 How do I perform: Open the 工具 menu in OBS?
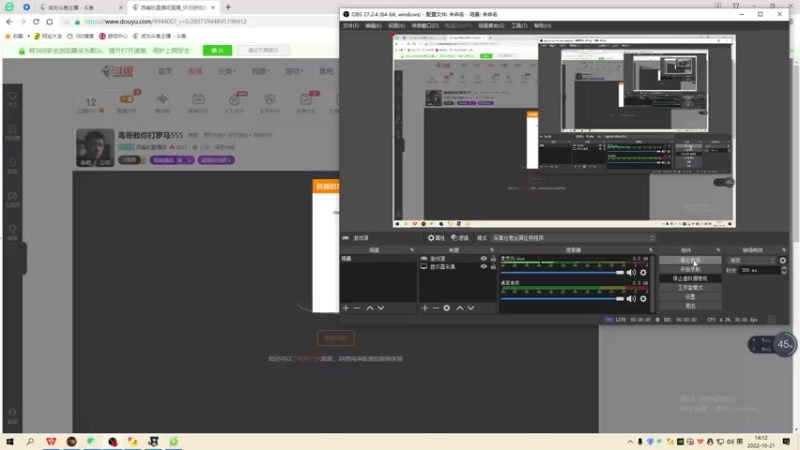[x=519, y=26]
